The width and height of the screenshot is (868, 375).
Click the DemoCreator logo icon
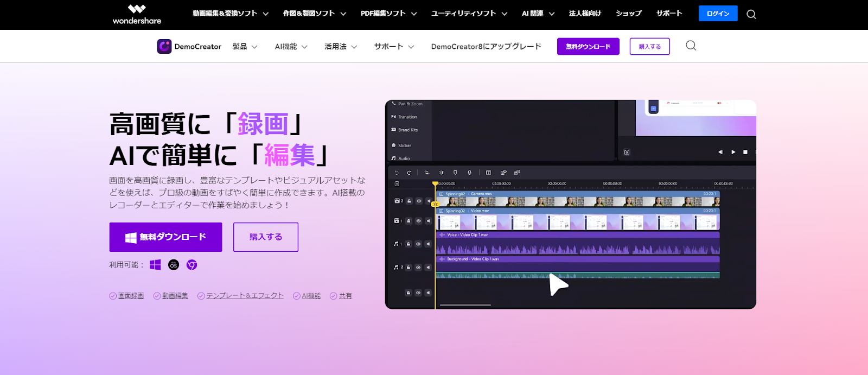pyautogui.click(x=164, y=47)
